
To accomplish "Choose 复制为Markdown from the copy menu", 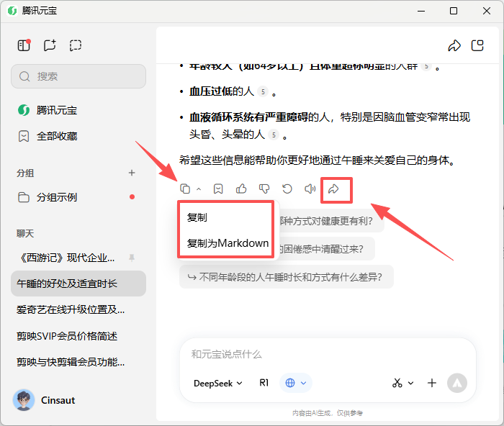I will 228,243.
